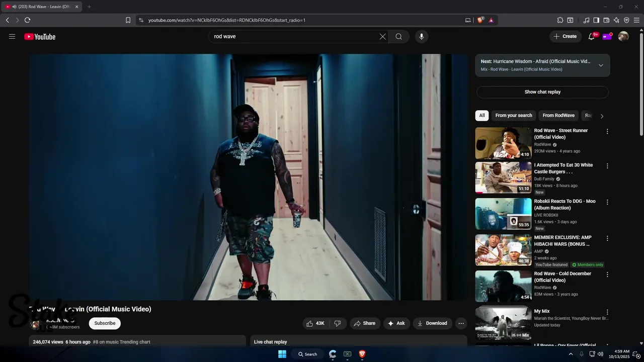This screenshot has width=644, height=362.
Task: Go back in browser history
Action: 7,20
